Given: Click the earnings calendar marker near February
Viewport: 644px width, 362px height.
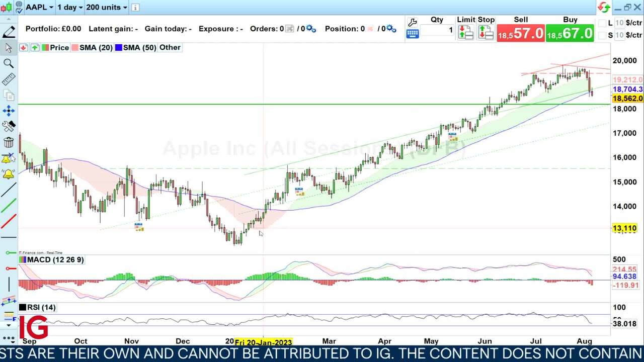Looking at the screenshot, I should tap(299, 192).
